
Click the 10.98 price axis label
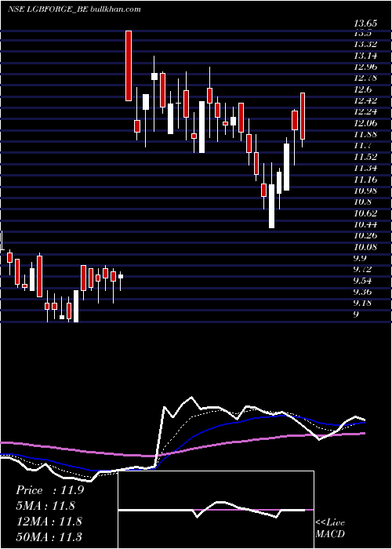pos(365,191)
